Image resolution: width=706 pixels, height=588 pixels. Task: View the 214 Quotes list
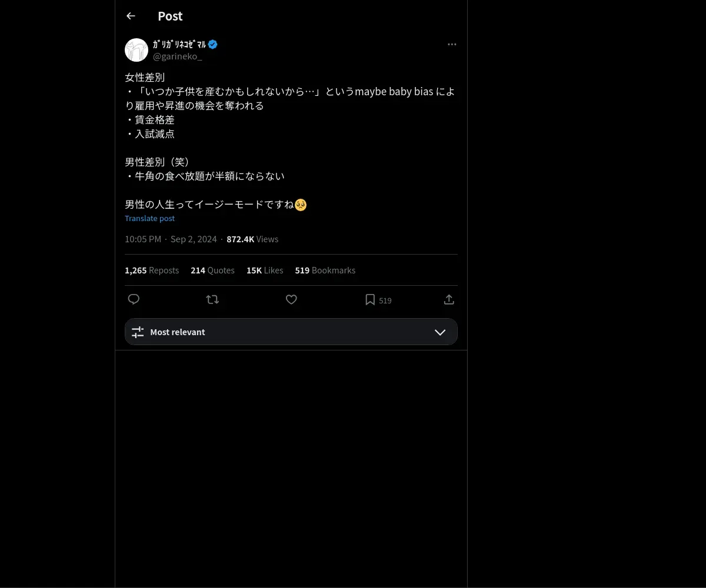(x=212, y=270)
